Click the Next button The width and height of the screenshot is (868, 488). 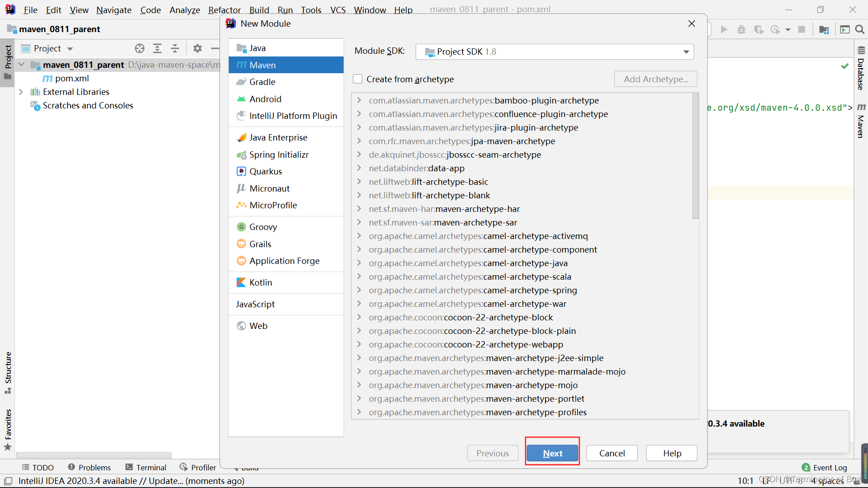pyautogui.click(x=552, y=453)
